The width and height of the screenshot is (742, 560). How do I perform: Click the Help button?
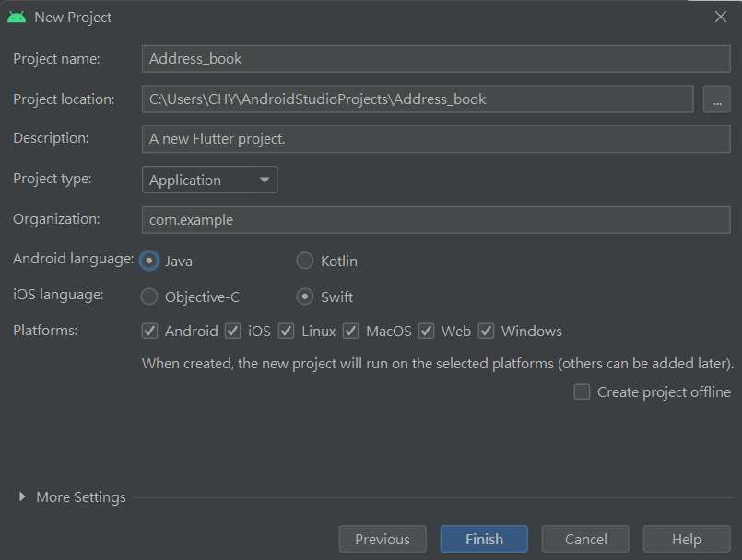point(687,539)
